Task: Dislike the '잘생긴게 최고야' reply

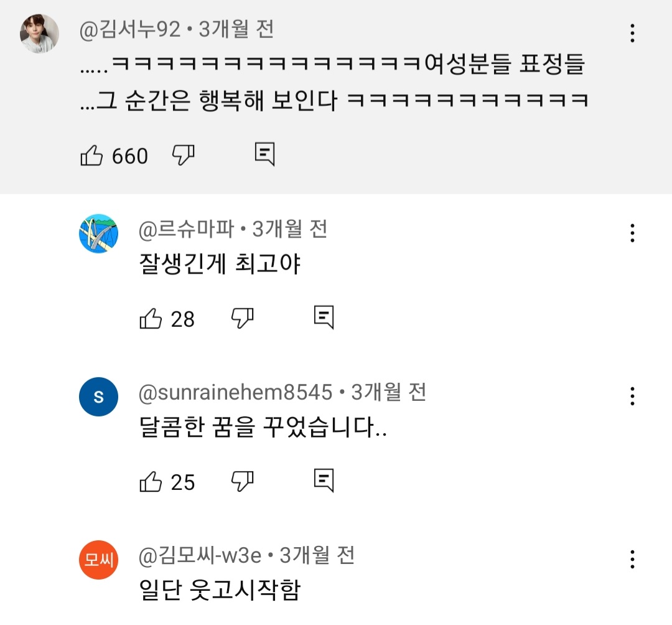Action: pos(242,318)
